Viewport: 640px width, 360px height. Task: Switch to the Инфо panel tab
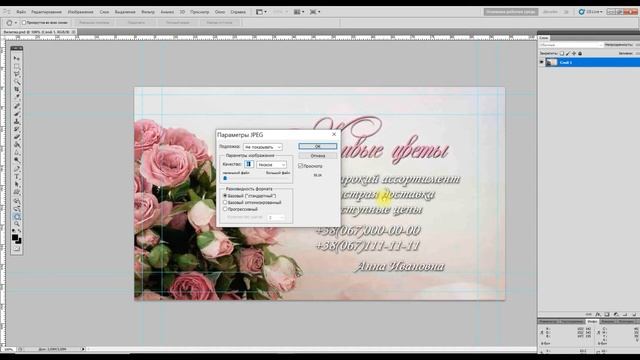pos(592,322)
